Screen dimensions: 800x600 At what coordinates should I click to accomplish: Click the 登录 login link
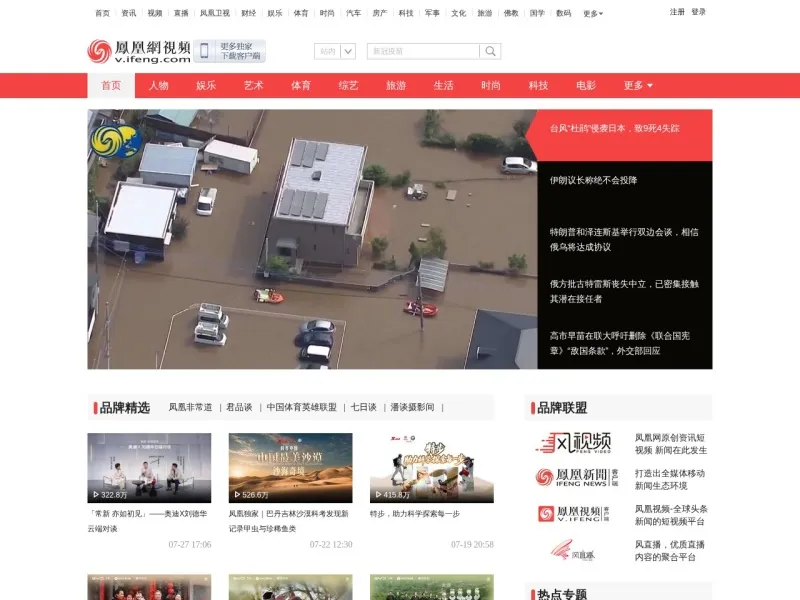[x=698, y=12]
